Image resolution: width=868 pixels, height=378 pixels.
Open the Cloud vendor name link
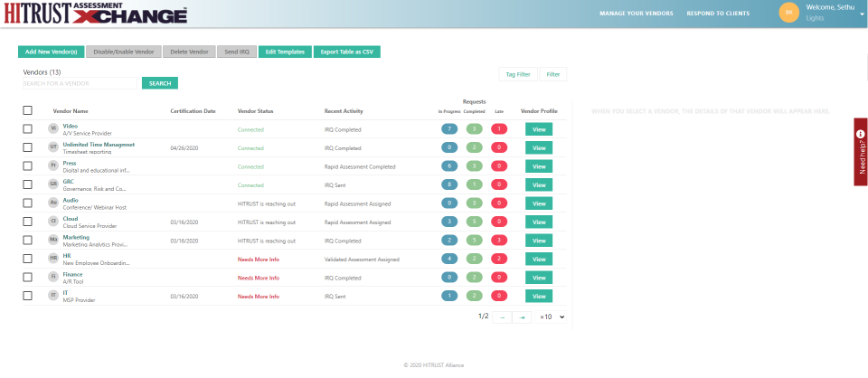coord(71,219)
